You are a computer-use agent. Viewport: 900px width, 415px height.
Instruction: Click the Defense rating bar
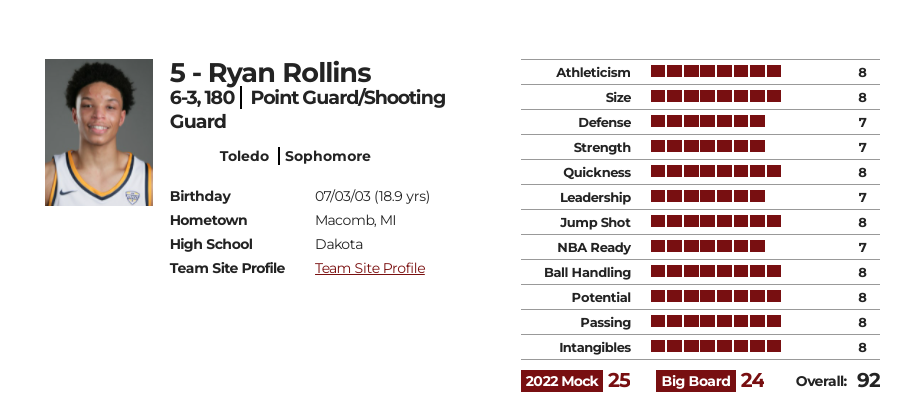click(x=708, y=121)
